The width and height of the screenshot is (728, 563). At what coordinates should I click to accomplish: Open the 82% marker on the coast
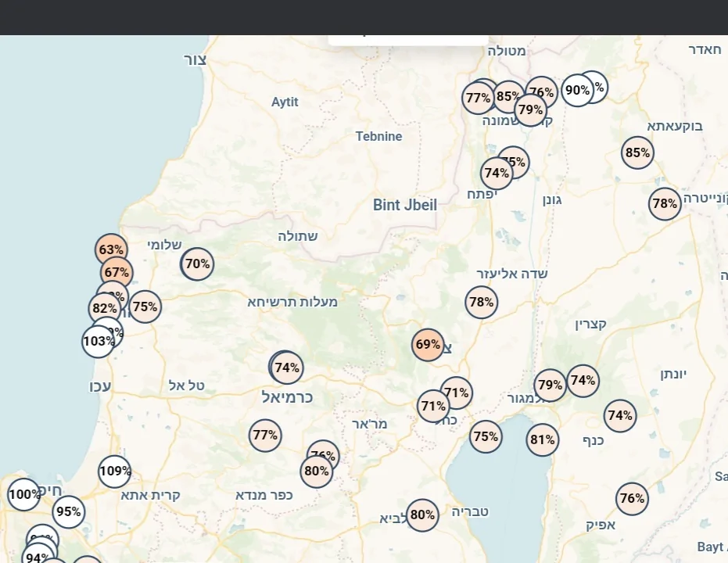point(104,309)
